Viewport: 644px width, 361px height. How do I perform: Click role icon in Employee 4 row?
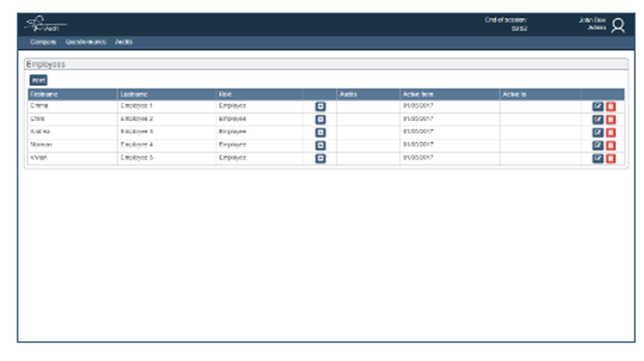320,145
